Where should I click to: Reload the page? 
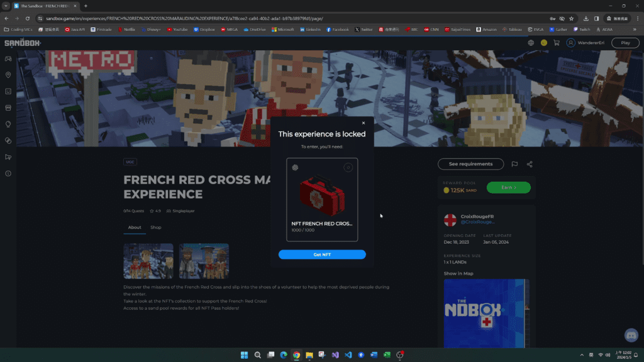tap(28, 18)
